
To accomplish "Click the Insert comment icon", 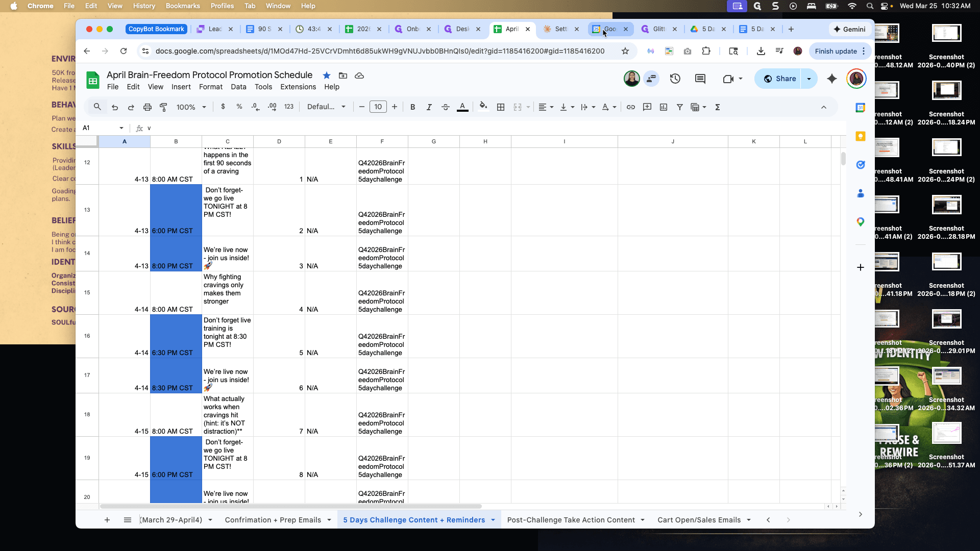I will point(647,107).
